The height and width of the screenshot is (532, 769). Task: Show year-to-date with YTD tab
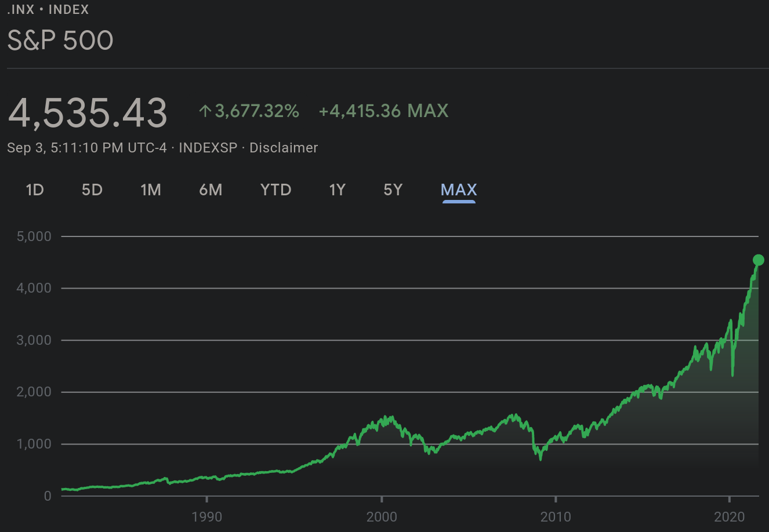pos(275,190)
